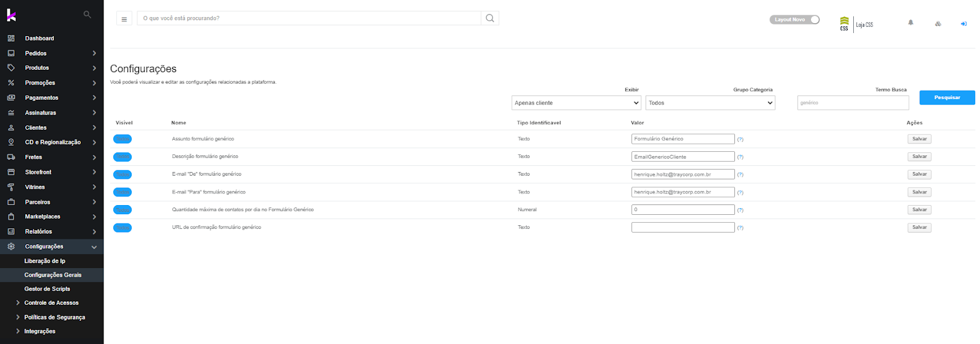Click the Formulário Genérico value field
This screenshot has width=980, height=344.
point(683,139)
